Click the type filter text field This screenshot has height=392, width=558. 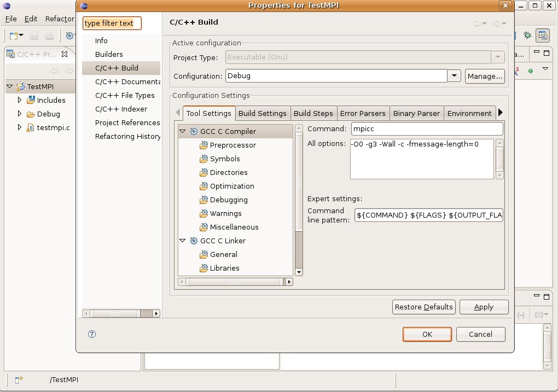[x=112, y=23]
